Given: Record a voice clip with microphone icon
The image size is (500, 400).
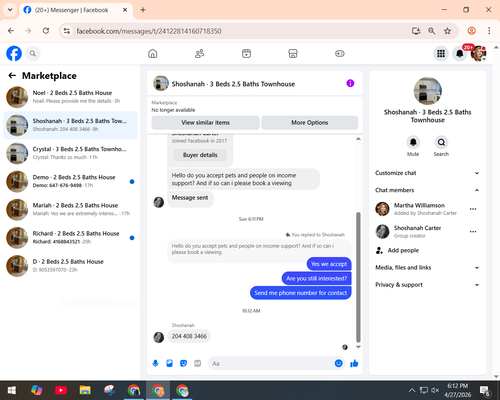Looking at the screenshot, I should click(x=155, y=363).
